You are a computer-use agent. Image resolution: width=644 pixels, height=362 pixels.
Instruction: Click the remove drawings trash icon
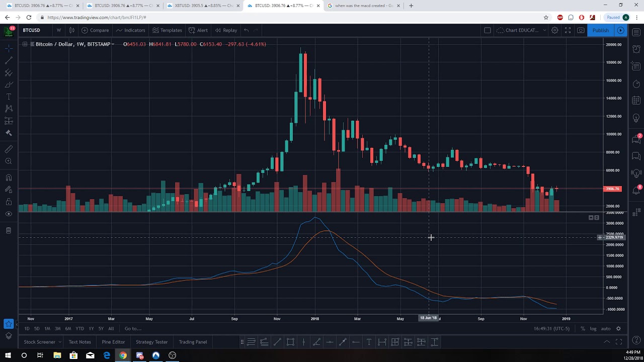point(9,230)
